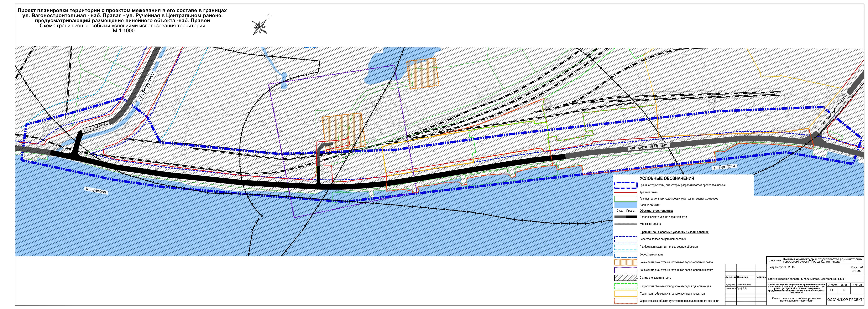
Task: Click the red lines legend symbol
Action: (625, 192)
